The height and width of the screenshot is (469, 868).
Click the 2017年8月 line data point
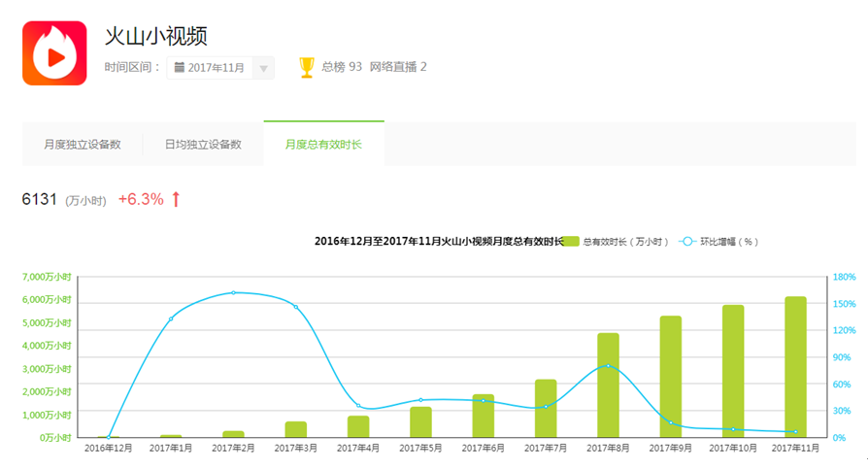coord(608,366)
